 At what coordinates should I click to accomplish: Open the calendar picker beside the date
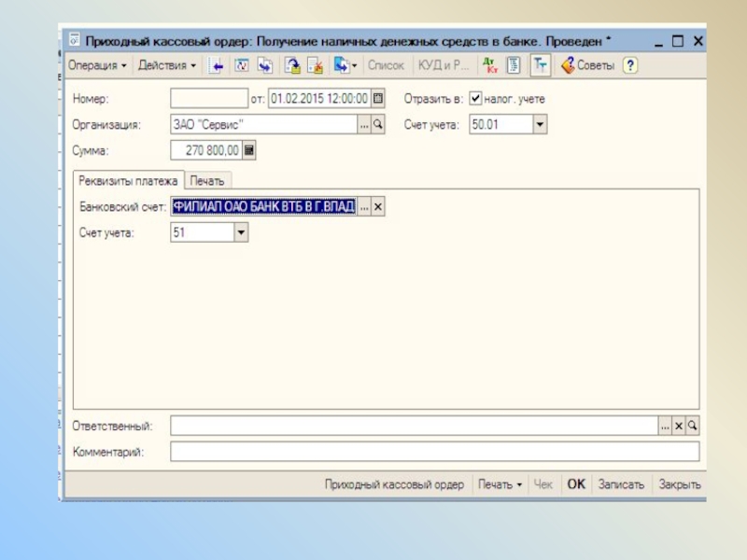pos(378,99)
